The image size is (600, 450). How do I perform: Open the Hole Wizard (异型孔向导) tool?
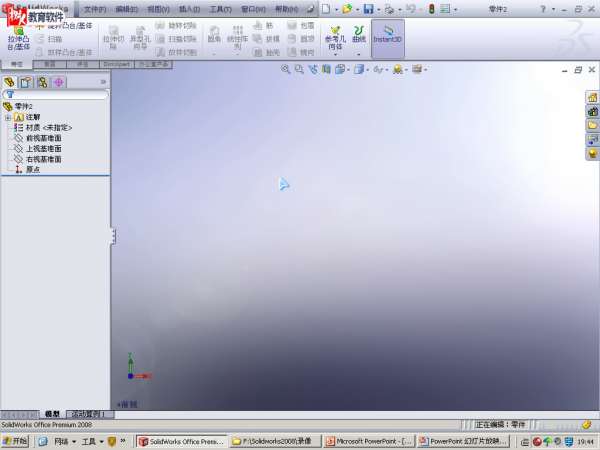coord(140,38)
